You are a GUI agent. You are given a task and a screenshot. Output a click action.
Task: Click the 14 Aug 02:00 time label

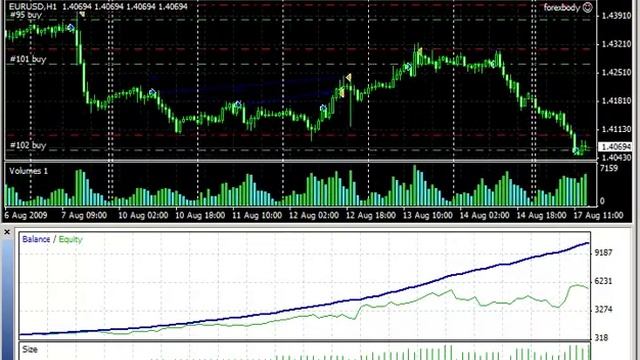point(484,215)
